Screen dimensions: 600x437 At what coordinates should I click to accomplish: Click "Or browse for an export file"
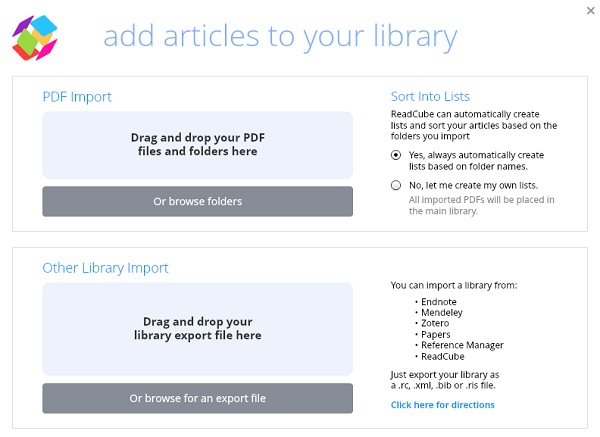point(197,398)
